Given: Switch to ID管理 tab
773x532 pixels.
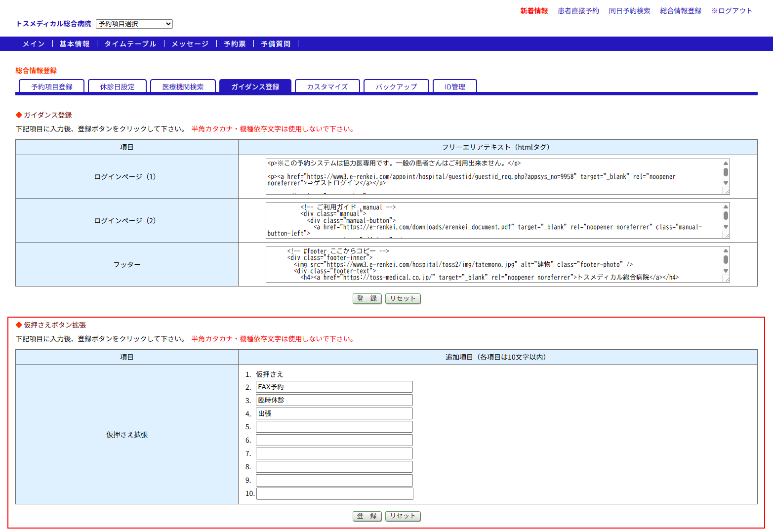Looking at the screenshot, I should point(455,86).
